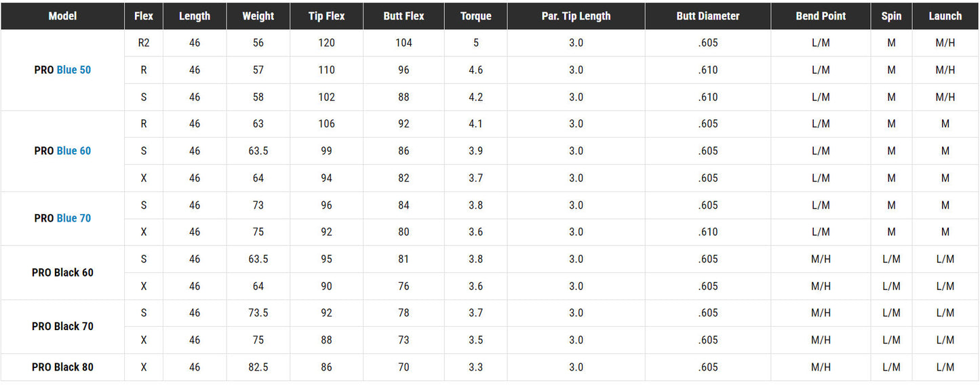Screen dimensions: 980x389
Task: Select the PRO Black 70 model cell
Action: pyautogui.click(x=62, y=326)
